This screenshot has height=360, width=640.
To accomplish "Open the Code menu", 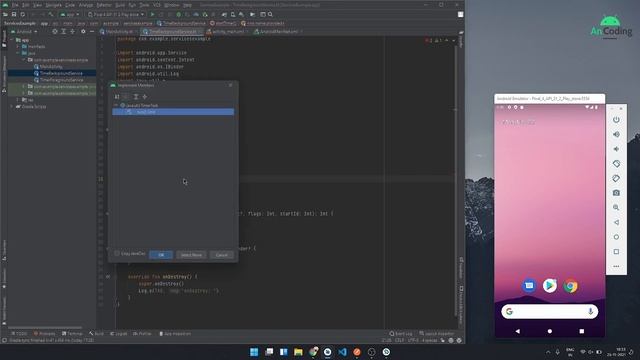I will click(x=70, y=5).
